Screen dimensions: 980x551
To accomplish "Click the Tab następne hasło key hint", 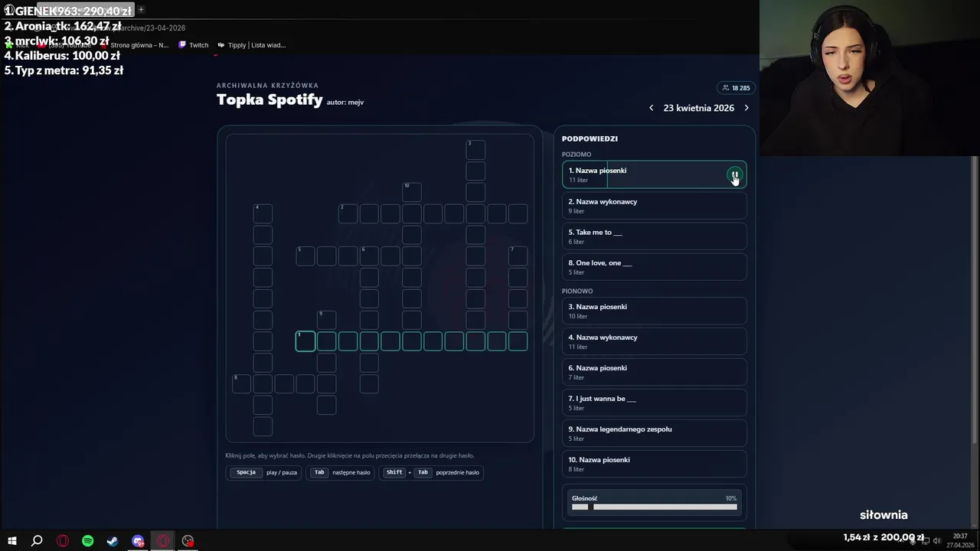I will tap(341, 472).
